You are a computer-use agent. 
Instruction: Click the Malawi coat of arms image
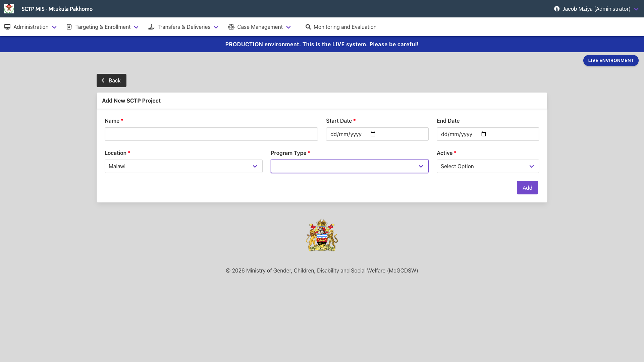click(x=322, y=235)
